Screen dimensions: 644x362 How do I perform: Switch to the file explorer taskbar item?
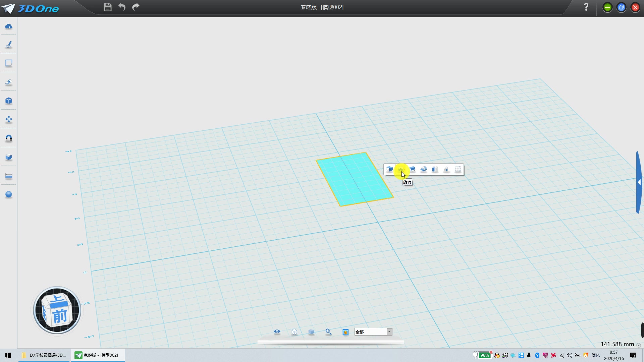(44, 355)
